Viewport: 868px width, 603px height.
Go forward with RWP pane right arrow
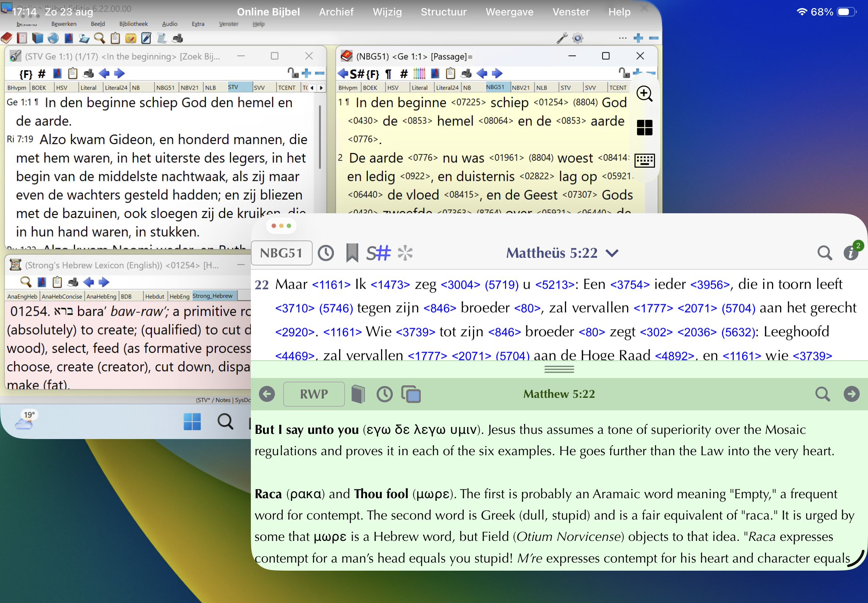(x=851, y=395)
